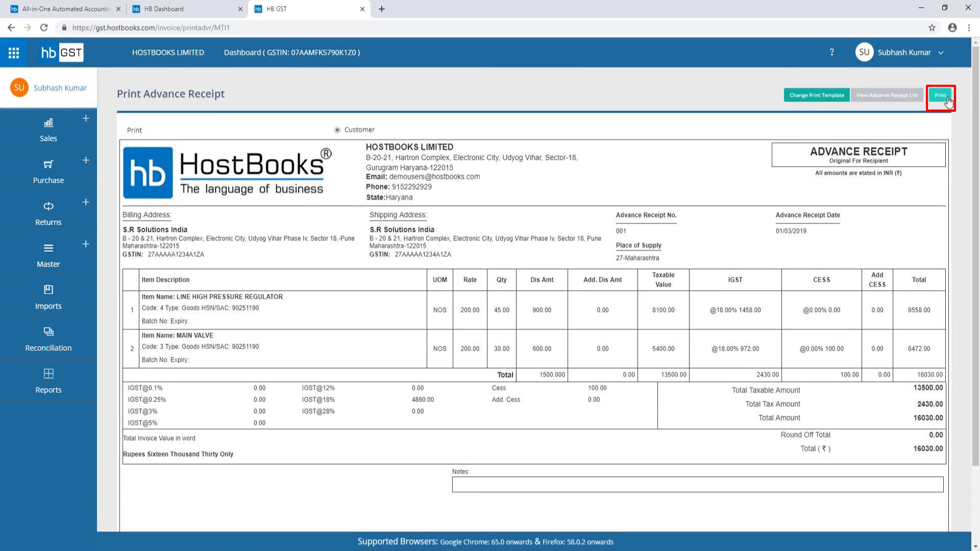The image size is (980, 551).
Task: Expand the Sales plus submenu
Action: 86,118
